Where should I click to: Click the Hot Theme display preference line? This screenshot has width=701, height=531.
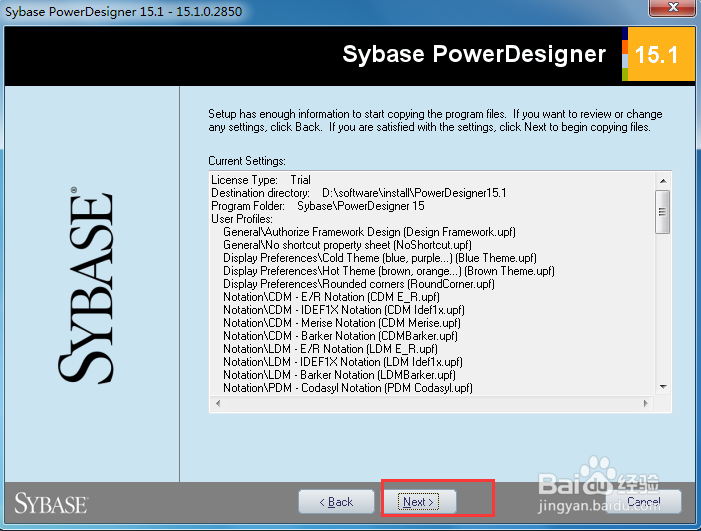(389, 270)
